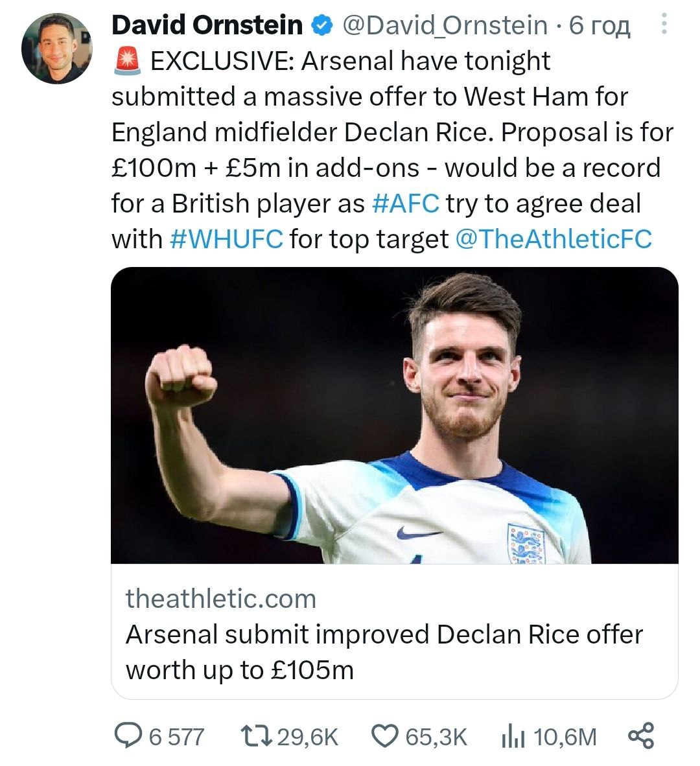Click the share icon below the tweet
Screen dimensions: 700x766
point(642,736)
